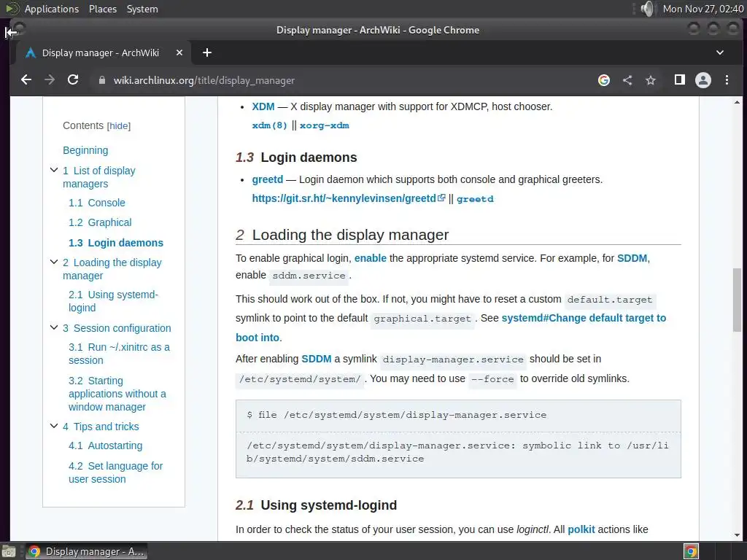Open the xorg-xdm package link
747x560 pixels.
click(324, 125)
